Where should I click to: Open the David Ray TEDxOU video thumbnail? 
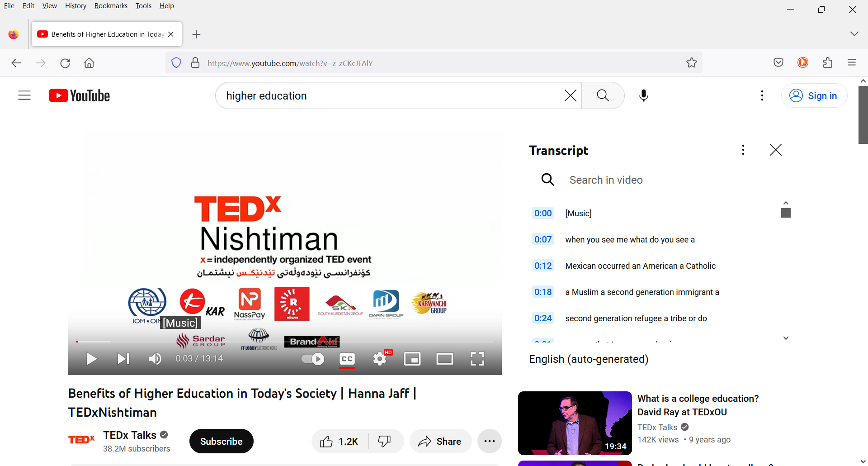(575, 423)
